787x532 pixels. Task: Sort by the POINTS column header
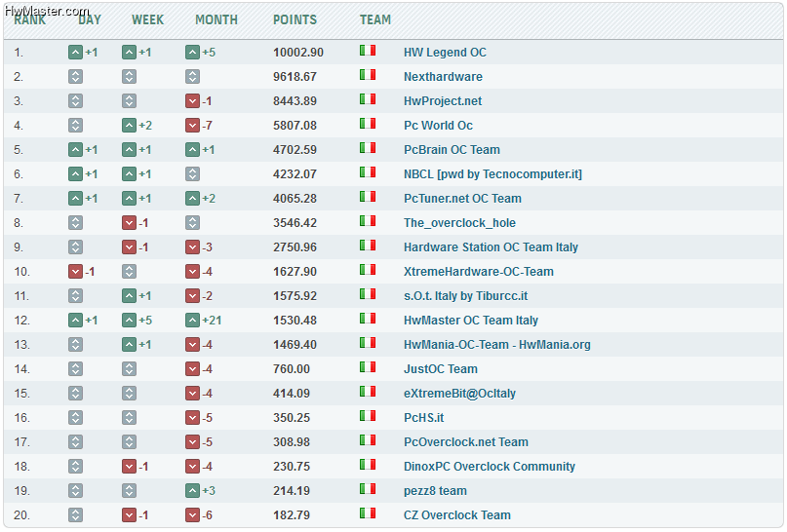(x=295, y=19)
